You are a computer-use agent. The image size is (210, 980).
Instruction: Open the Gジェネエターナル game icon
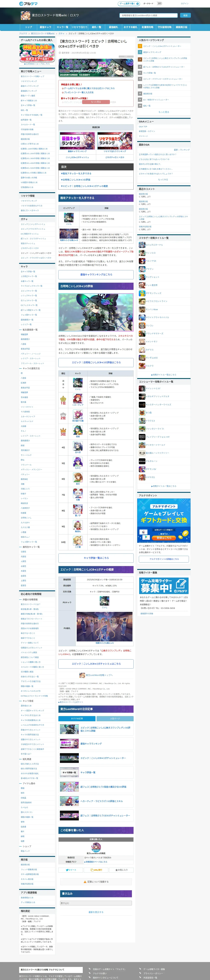[x=142, y=245]
